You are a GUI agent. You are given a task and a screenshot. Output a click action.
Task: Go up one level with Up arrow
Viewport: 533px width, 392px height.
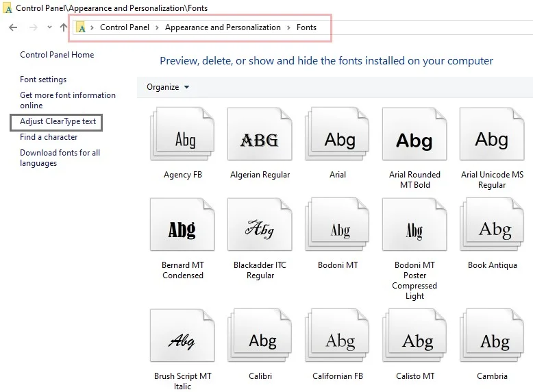point(64,27)
